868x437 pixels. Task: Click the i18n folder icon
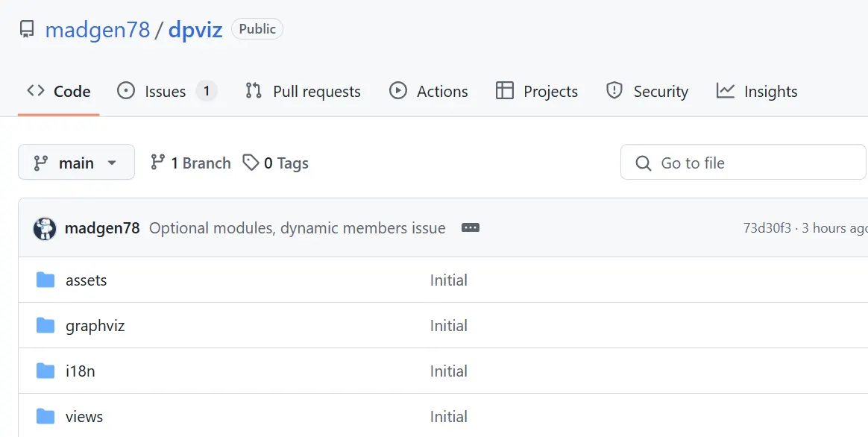45,371
